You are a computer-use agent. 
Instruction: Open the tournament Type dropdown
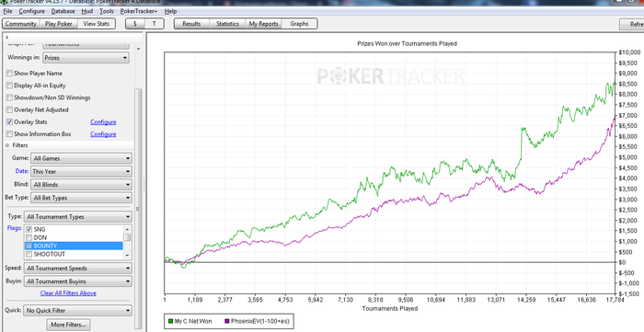tap(78, 217)
